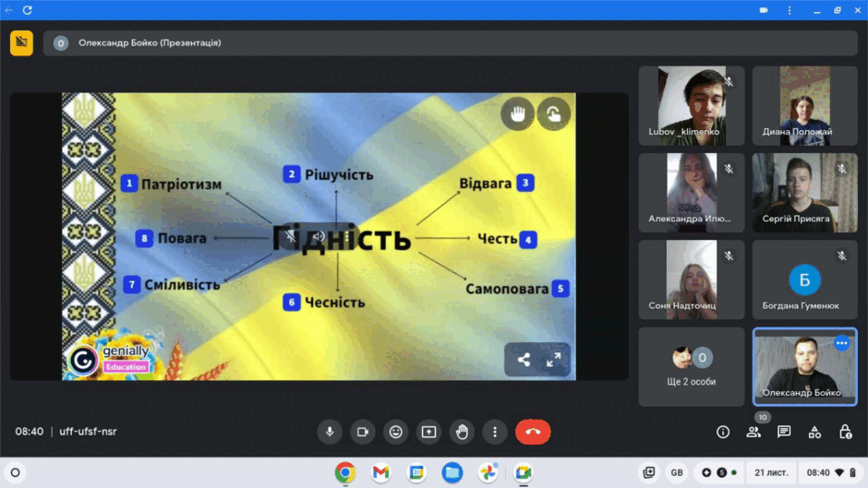Click the meeting code uff-ufsf-nsr

[x=88, y=432]
